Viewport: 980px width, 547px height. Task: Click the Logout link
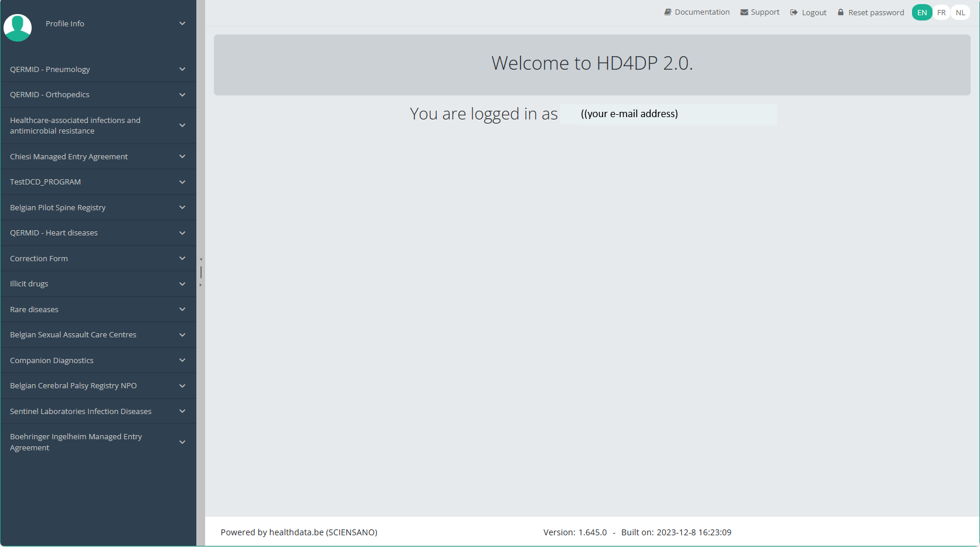[814, 12]
